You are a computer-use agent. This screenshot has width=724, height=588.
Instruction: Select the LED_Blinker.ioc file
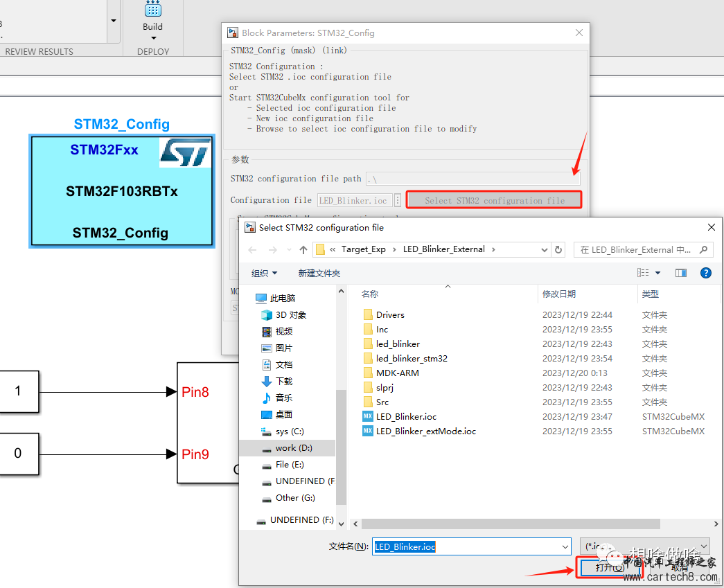tap(406, 416)
